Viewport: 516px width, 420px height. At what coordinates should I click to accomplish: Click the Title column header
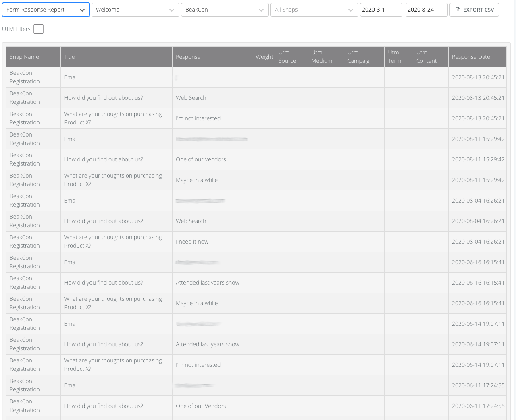pyautogui.click(x=69, y=57)
